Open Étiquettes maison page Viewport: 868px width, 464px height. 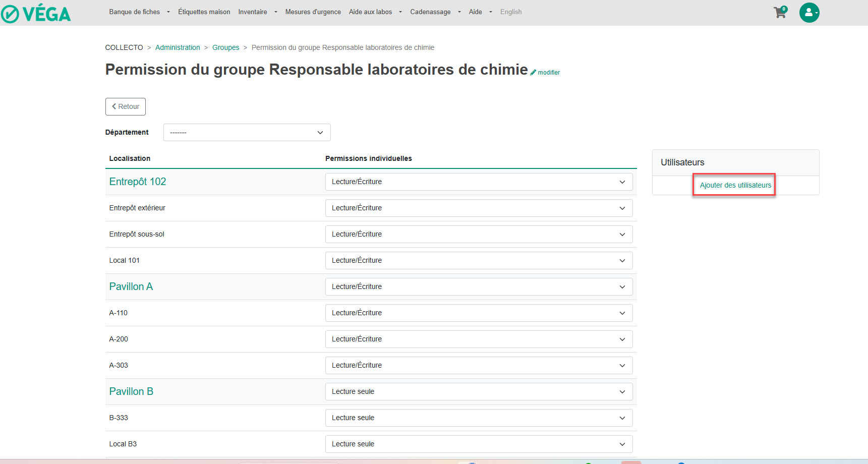[x=204, y=12]
